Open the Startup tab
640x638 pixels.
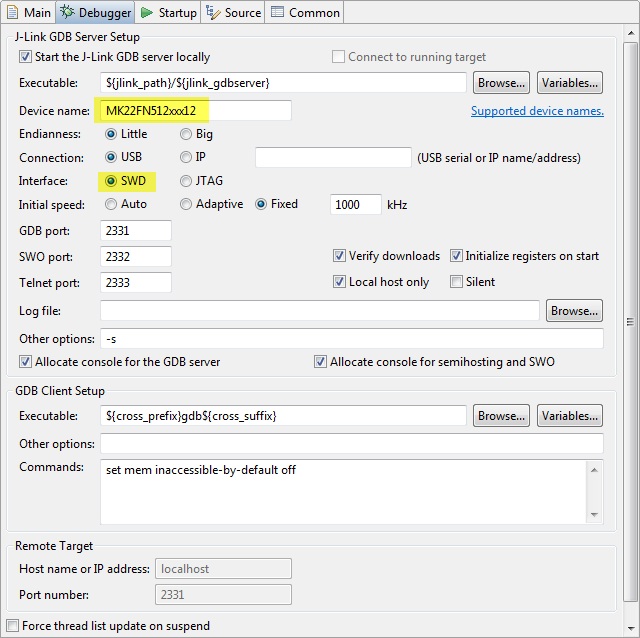click(168, 12)
